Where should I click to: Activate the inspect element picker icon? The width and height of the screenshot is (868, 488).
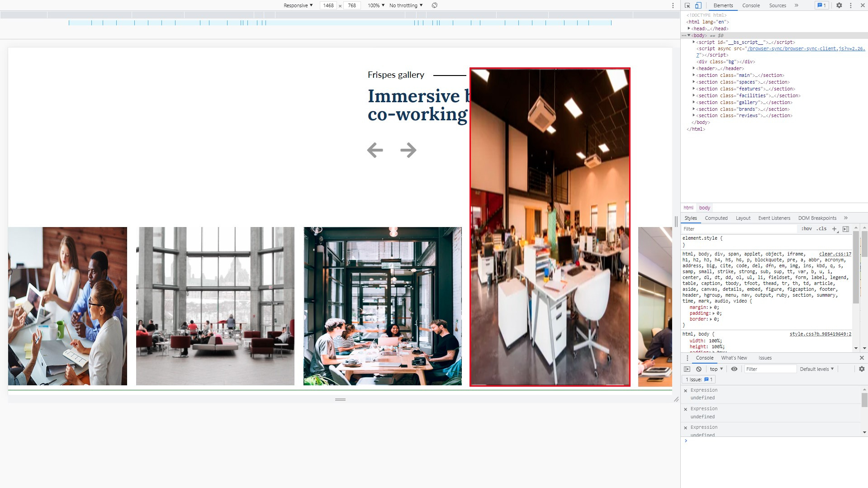coord(687,5)
